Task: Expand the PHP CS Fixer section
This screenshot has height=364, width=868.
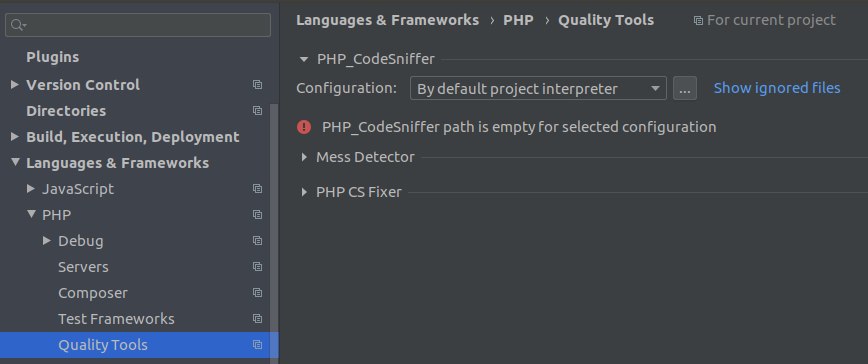Action: click(304, 192)
